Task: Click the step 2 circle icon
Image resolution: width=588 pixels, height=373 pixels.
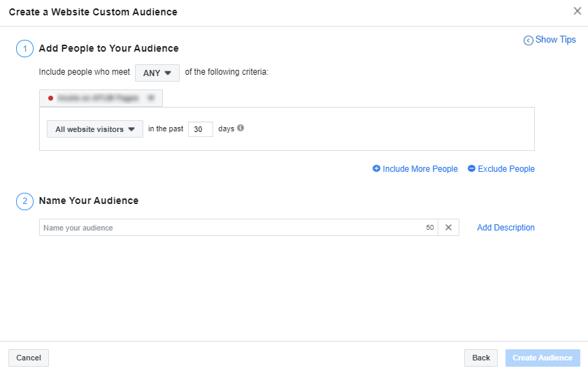Action: point(24,201)
